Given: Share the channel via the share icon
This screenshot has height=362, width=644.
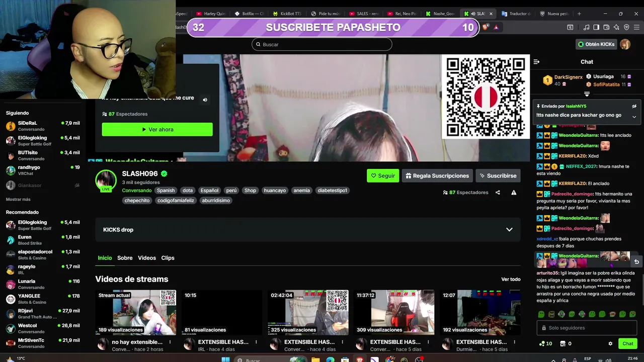Looking at the screenshot, I should [498, 193].
